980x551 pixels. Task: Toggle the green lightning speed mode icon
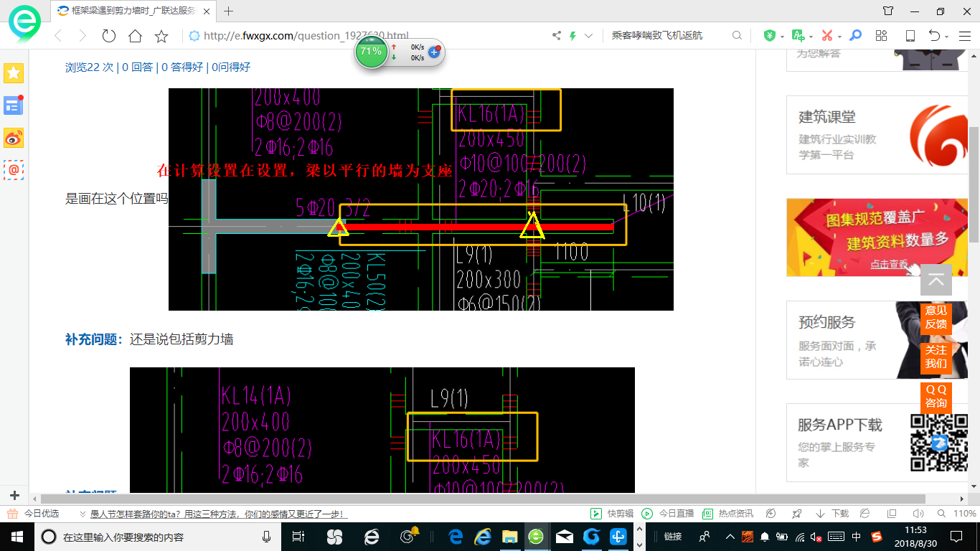click(x=573, y=36)
